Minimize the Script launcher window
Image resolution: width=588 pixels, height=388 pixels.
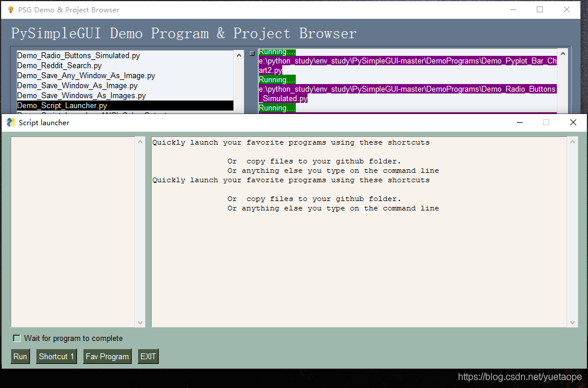pyautogui.click(x=520, y=123)
